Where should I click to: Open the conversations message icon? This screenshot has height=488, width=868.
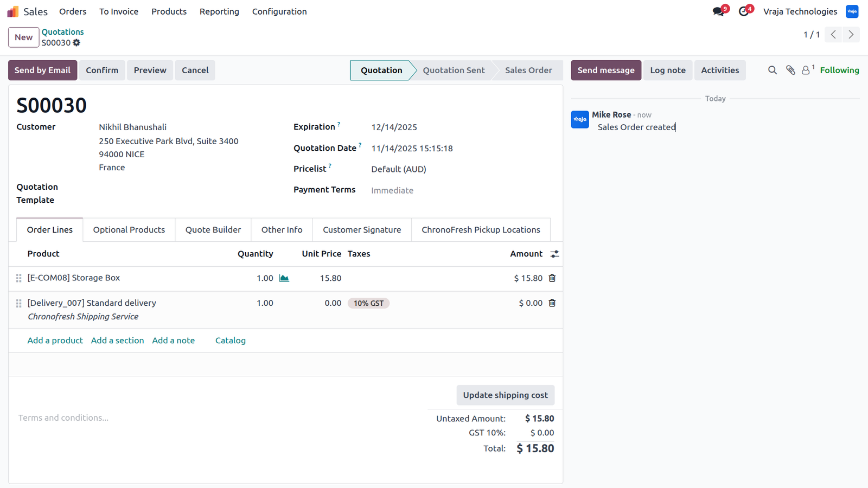(718, 11)
